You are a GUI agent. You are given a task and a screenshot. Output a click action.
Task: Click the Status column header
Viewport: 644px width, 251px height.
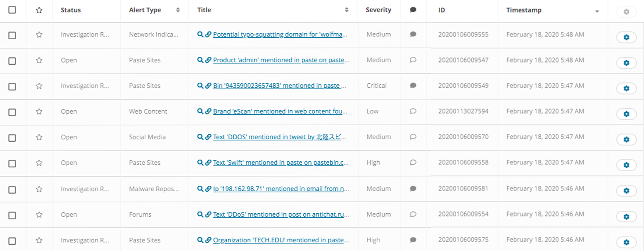point(71,10)
